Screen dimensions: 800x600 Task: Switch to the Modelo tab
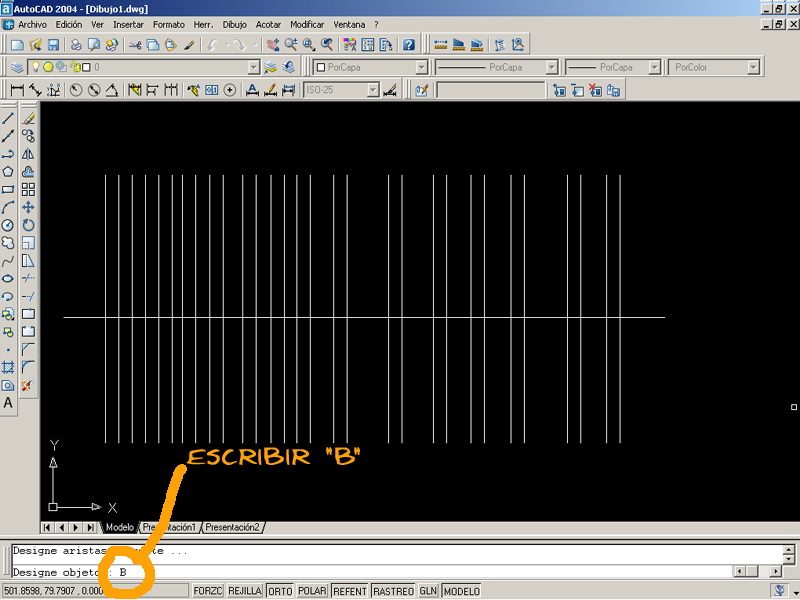coord(119,528)
